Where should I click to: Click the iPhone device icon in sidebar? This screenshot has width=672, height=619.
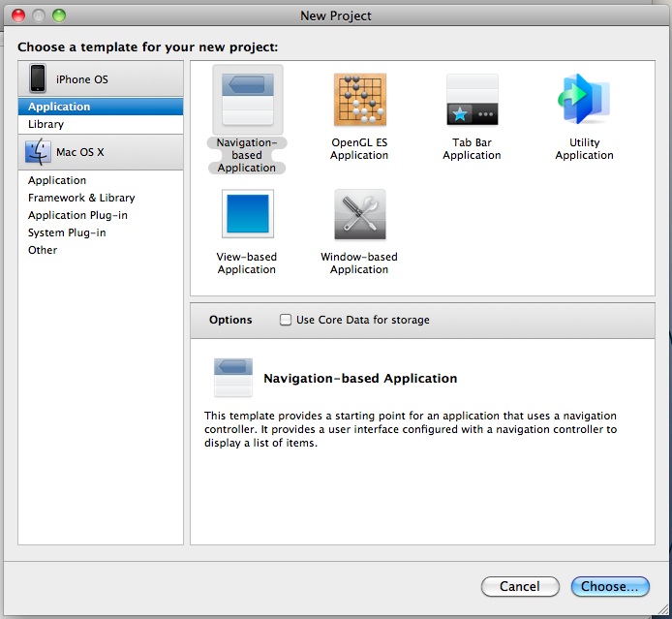(38, 78)
